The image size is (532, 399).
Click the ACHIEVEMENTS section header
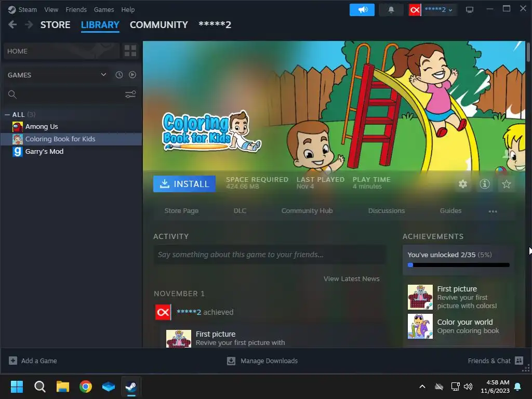[433, 236]
